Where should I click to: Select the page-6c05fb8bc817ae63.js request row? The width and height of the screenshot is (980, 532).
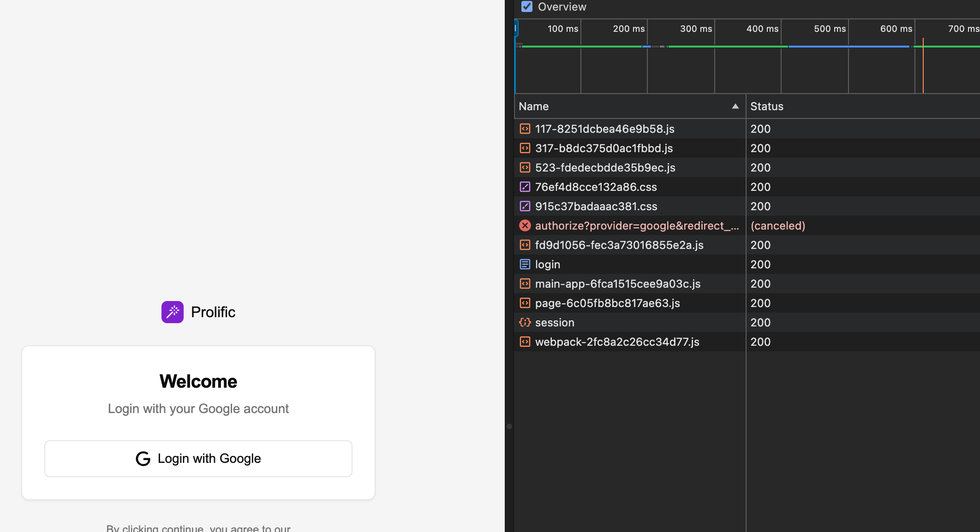click(x=607, y=303)
